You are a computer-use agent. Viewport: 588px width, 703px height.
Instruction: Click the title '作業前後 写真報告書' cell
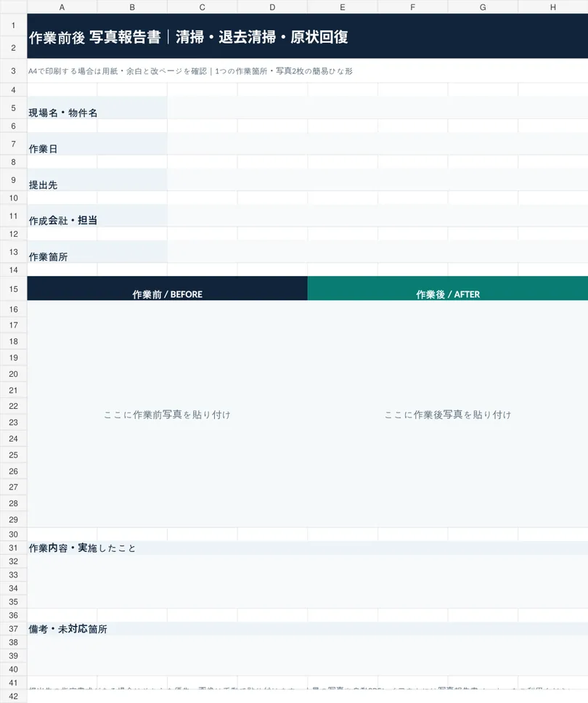click(308, 36)
